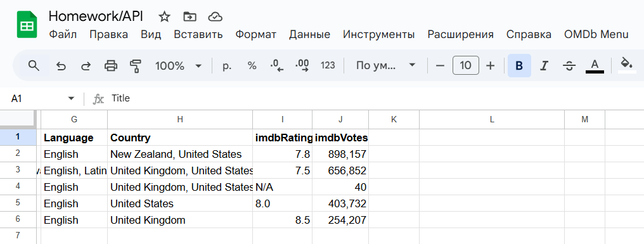Click the search magnifier icon in toolbar
644x244 pixels.
pyautogui.click(x=34, y=65)
